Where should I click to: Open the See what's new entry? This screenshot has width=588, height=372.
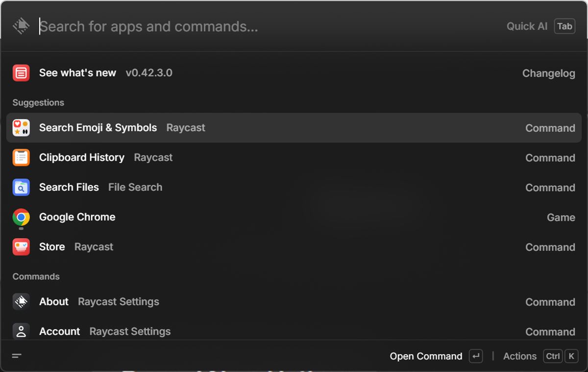pos(294,73)
